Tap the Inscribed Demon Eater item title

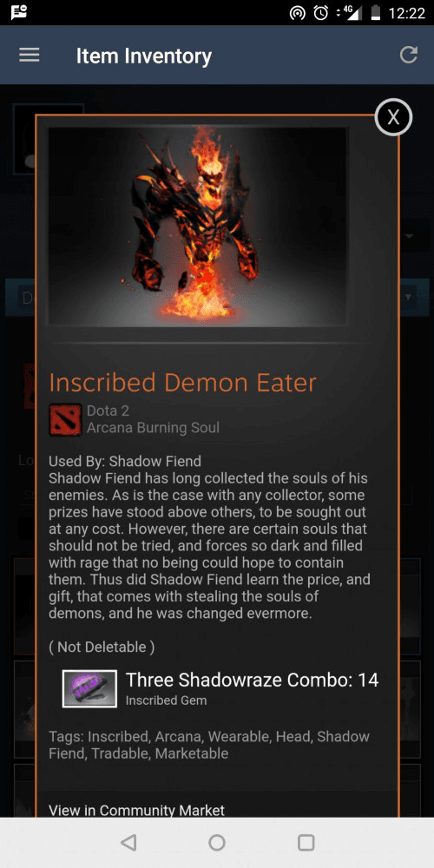[x=182, y=383]
